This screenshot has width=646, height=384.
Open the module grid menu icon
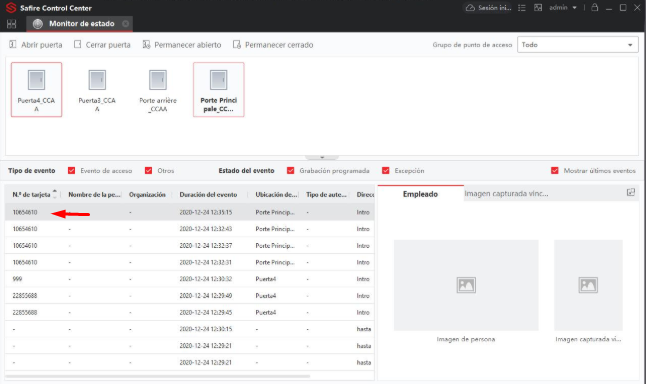coord(12,24)
